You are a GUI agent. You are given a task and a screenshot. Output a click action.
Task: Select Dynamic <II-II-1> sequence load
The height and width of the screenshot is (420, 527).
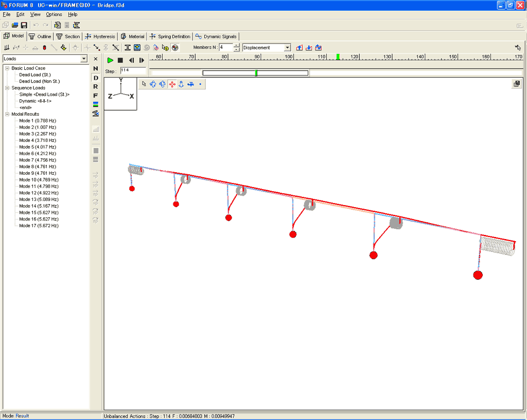[x=36, y=101]
